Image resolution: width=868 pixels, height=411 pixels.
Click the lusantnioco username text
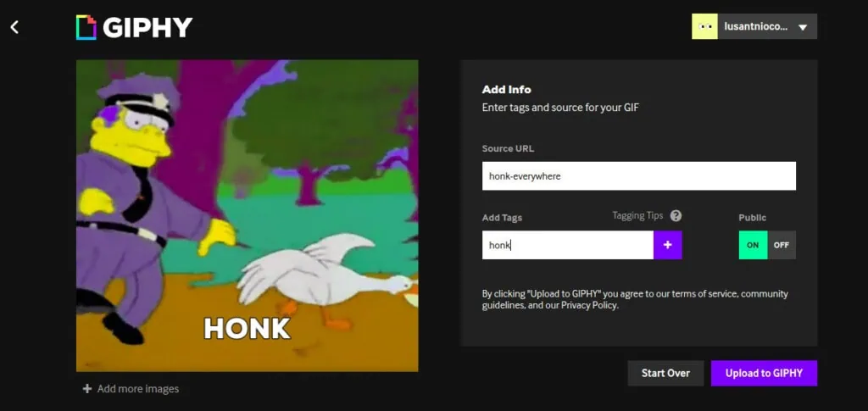[755, 26]
